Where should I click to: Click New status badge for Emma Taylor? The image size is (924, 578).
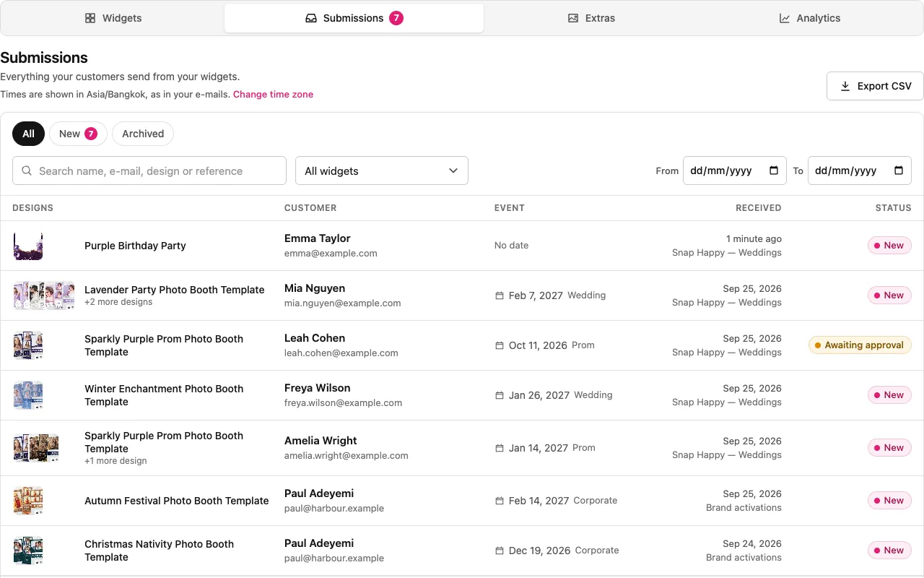point(889,246)
